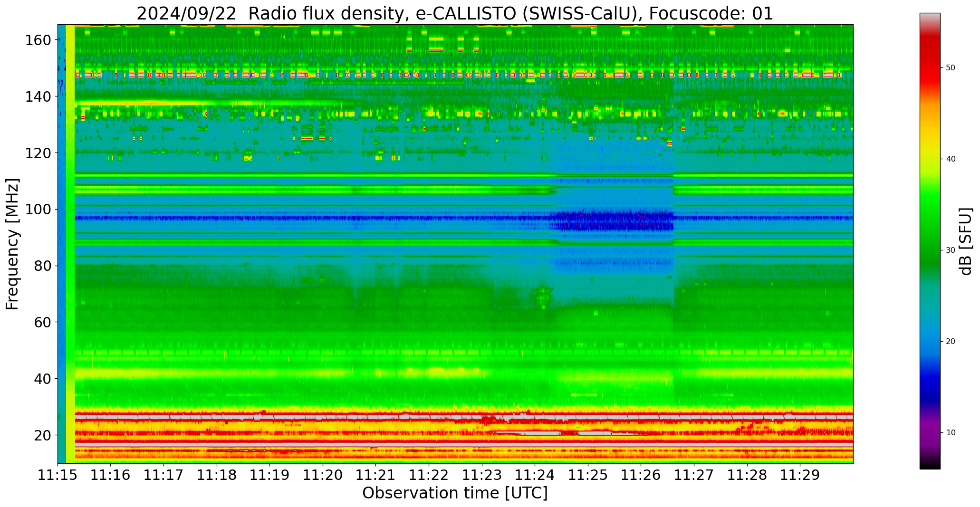Click the 11:24 time tick label
Image resolution: width=980 pixels, height=507 pixels.
click(x=535, y=475)
